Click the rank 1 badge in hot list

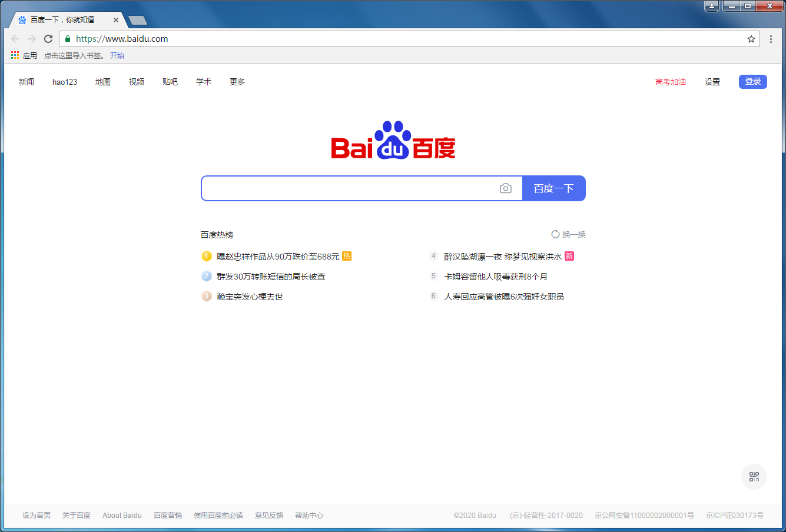pos(207,256)
